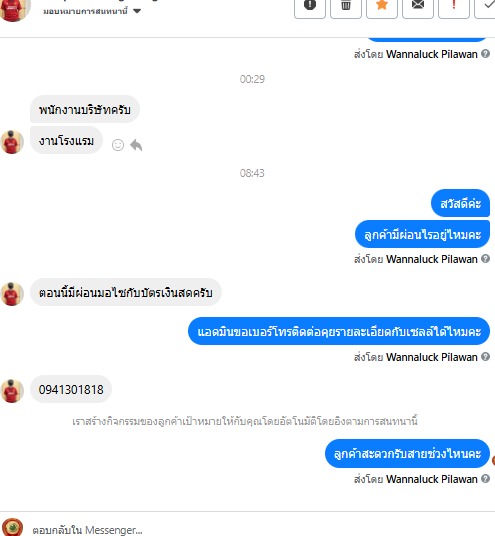
Task: Click the customer avatar in the header
Action: (14, 10)
